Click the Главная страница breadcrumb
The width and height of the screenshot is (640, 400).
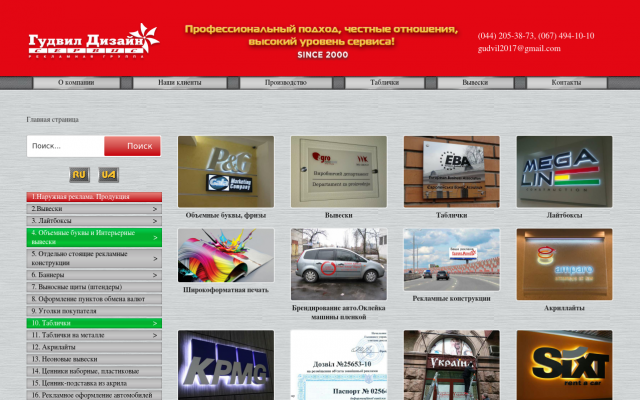click(53, 120)
